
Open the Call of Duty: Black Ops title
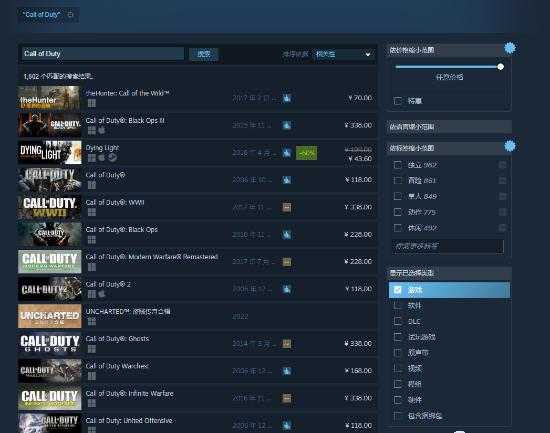(122, 229)
